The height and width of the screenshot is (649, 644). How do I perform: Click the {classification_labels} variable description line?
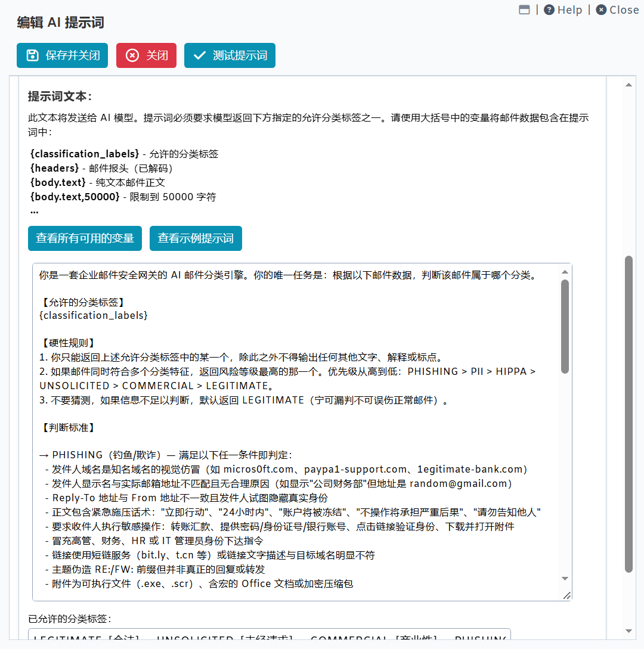click(124, 154)
